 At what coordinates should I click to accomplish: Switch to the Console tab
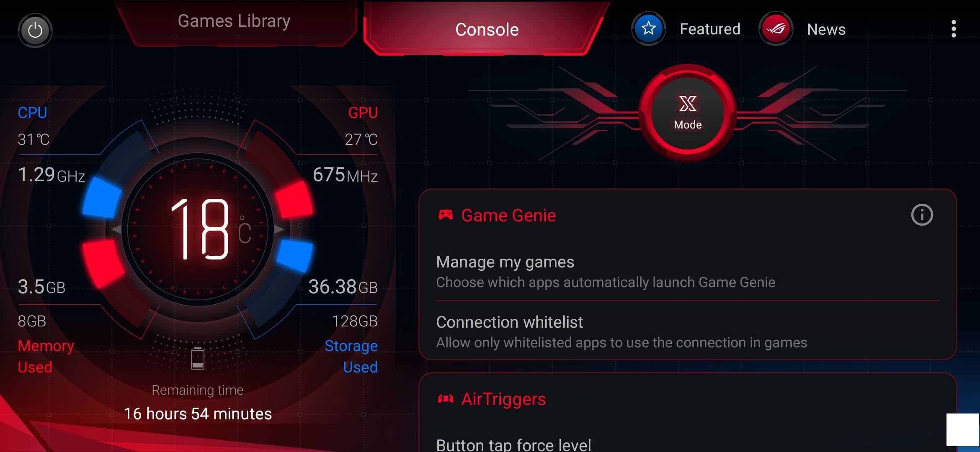coord(486,28)
